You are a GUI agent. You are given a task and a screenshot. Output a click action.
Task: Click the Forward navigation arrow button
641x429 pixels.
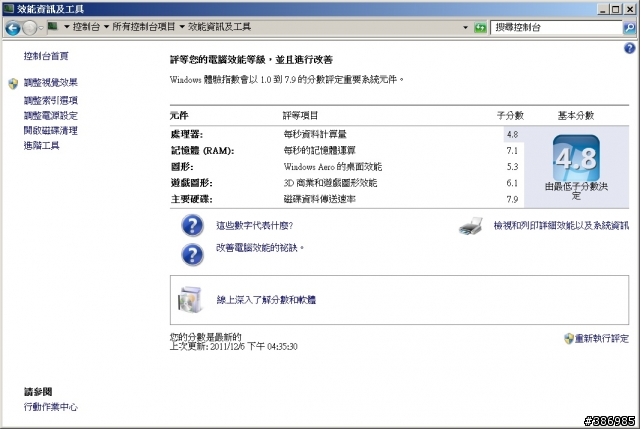click(x=29, y=28)
